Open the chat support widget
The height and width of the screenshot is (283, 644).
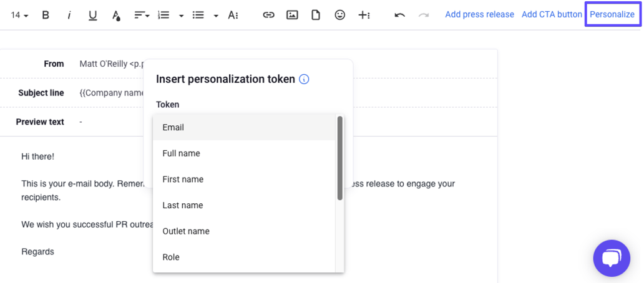point(612,258)
